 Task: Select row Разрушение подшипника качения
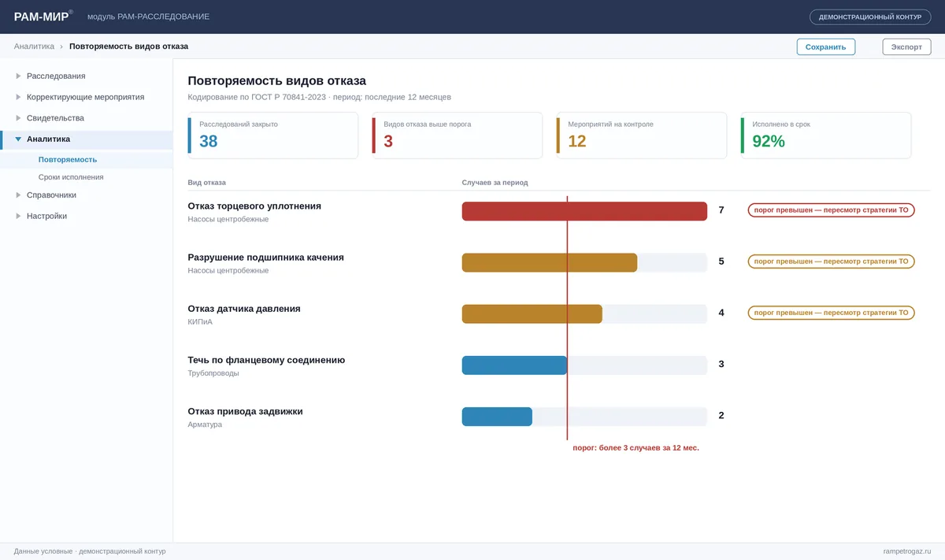(558, 262)
